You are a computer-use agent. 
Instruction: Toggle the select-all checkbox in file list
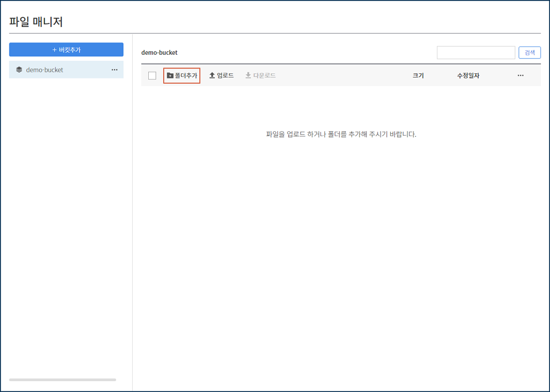pyautogui.click(x=152, y=76)
